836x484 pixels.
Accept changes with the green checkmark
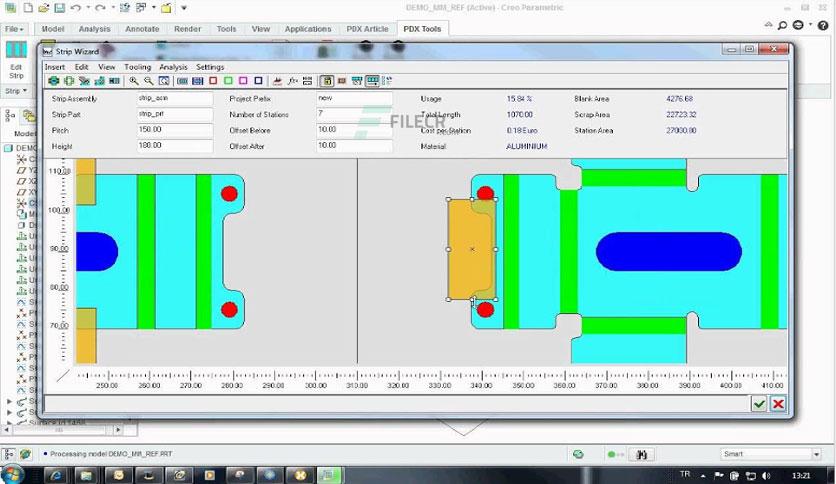coord(759,404)
